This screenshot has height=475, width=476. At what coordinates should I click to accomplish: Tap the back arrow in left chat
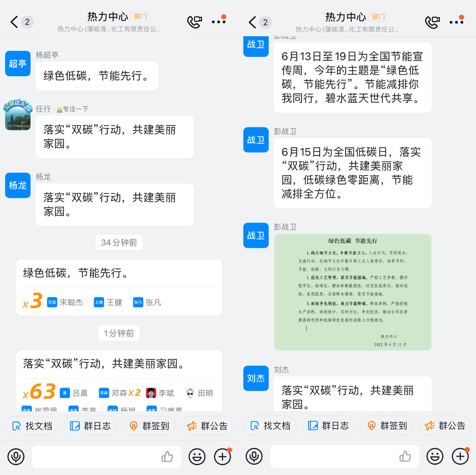point(14,22)
